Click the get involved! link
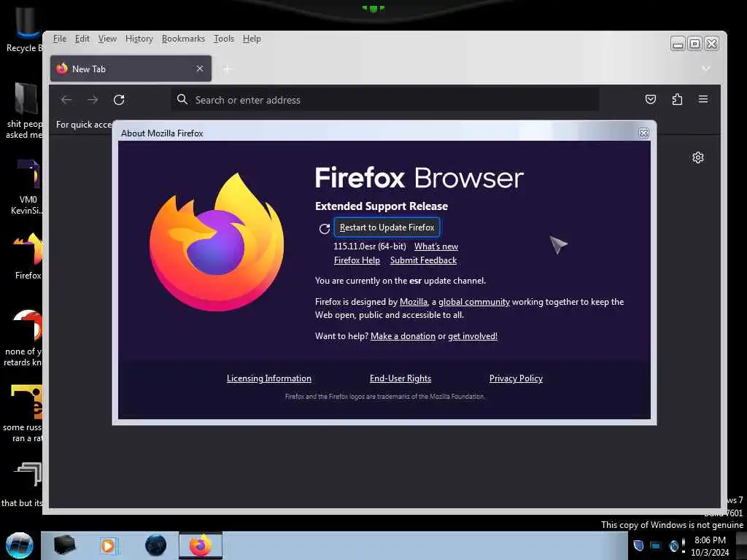The image size is (747, 560). pyautogui.click(x=472, y=336)
